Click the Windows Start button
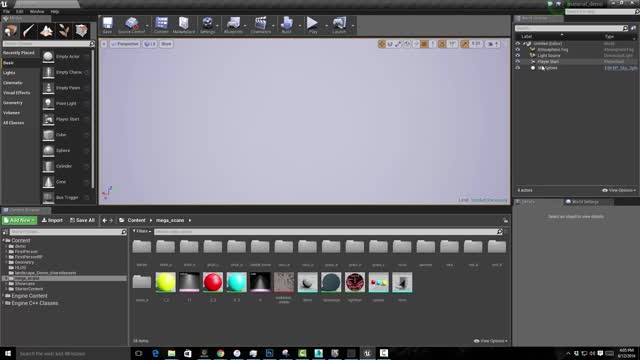The image size is (640, 360). [7, 353]
